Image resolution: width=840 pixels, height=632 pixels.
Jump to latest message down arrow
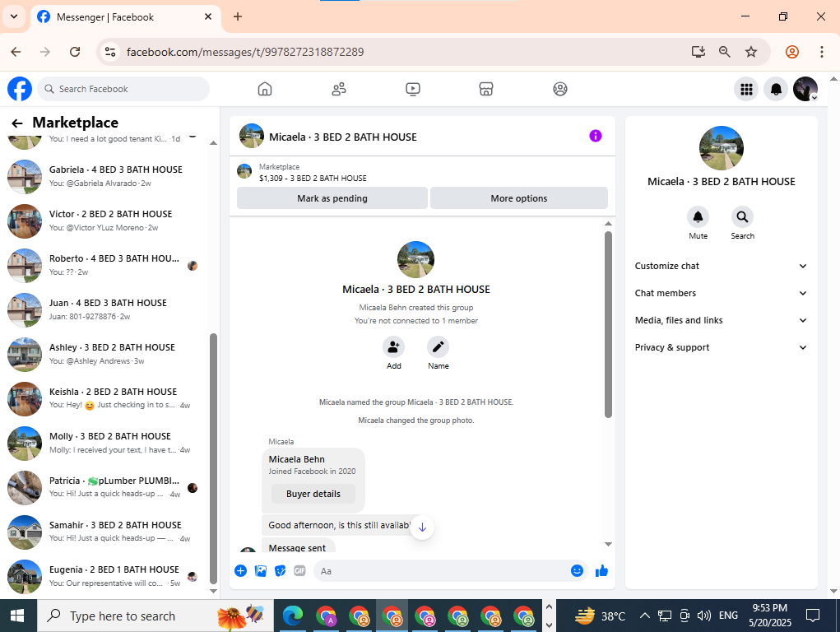(422, 527)
